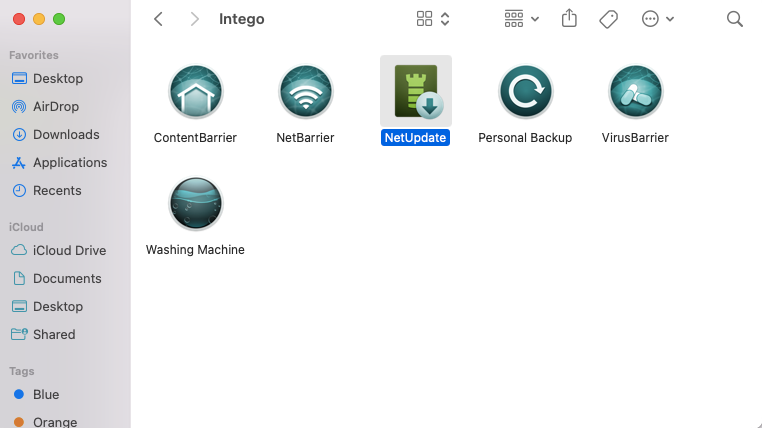
Task: Minimize the window with yellow button
Action: (39, 19)
